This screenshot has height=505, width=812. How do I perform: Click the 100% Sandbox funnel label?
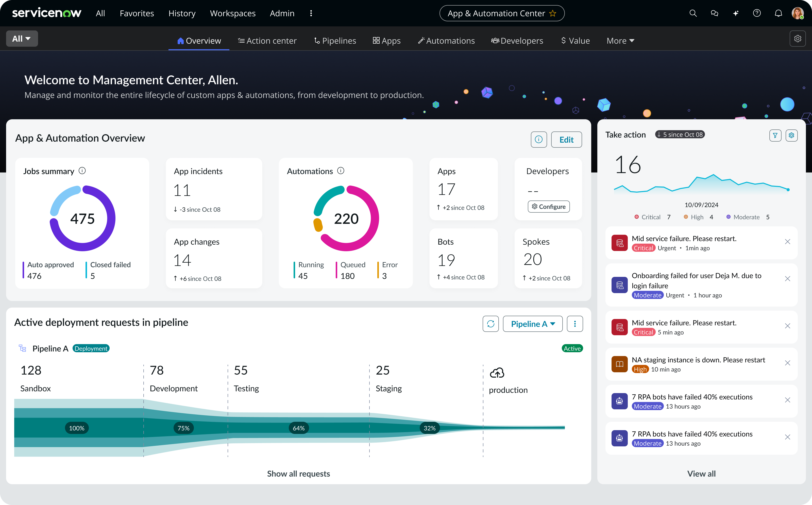pos(76,428)
